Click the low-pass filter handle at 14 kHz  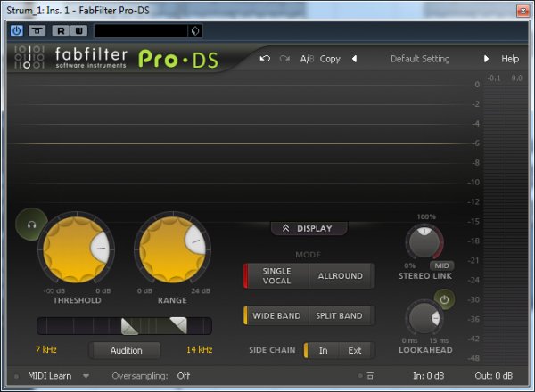click(x=179, y=325)
